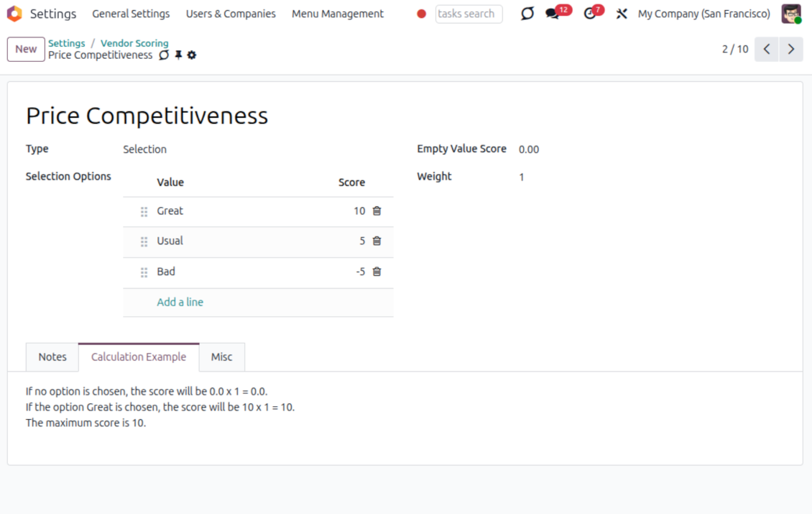Screen dimensions: 812x514
Task: Switch to the Misc tab
Action: click(221, 357)
